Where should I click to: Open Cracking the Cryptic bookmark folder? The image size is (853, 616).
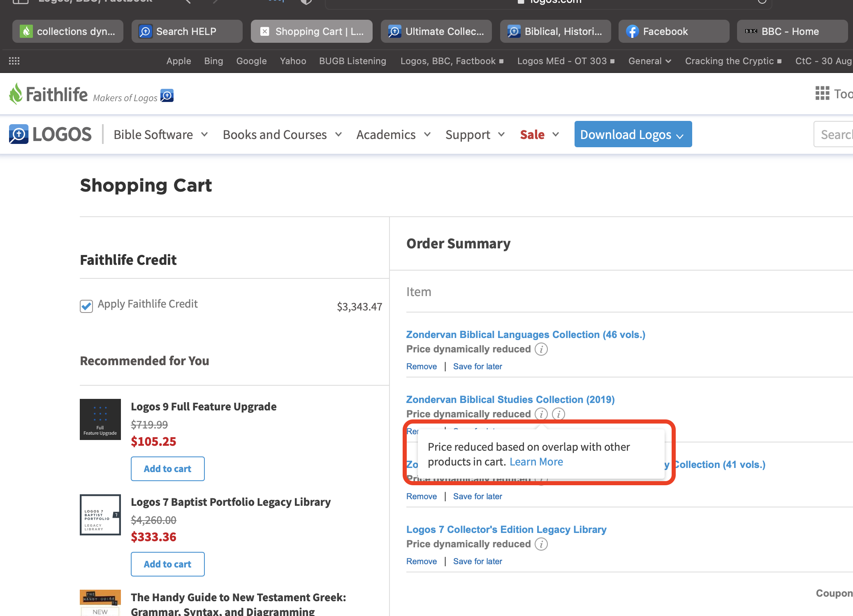point(733,61)
